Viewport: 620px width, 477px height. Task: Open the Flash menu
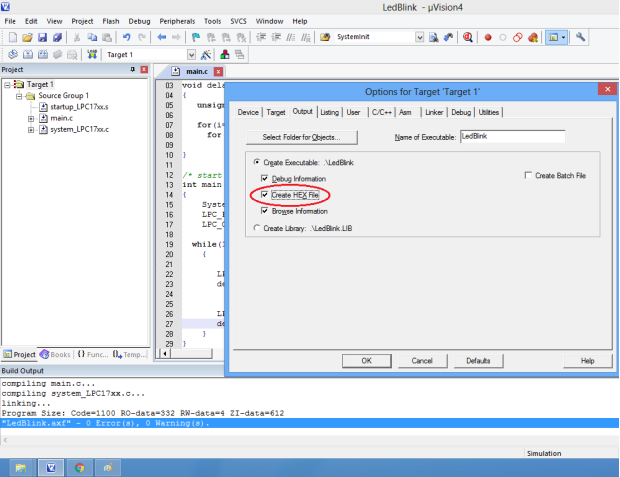click(x=110, y=20)
